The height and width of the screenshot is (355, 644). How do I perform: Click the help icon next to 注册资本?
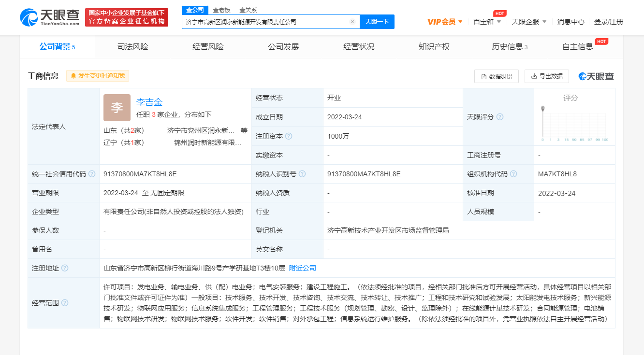(289, 136)
